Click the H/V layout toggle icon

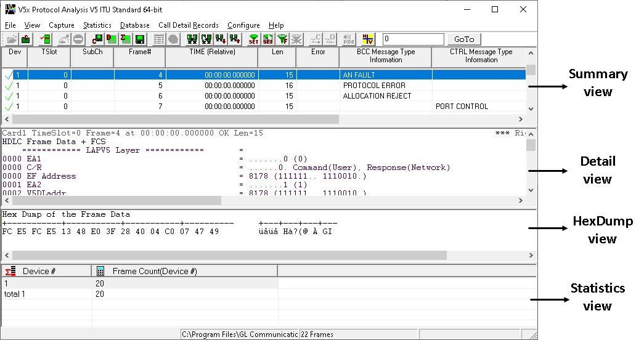[x=368, y=39]
